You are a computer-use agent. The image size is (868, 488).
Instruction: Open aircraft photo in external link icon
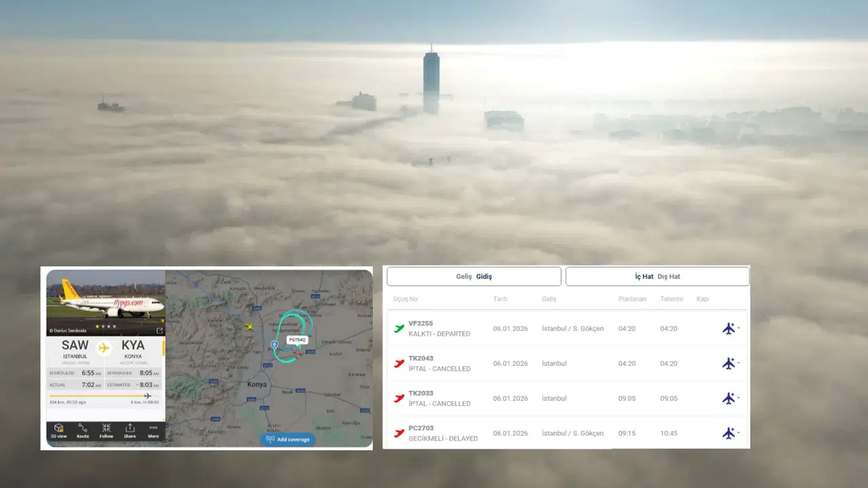(159, 331)
